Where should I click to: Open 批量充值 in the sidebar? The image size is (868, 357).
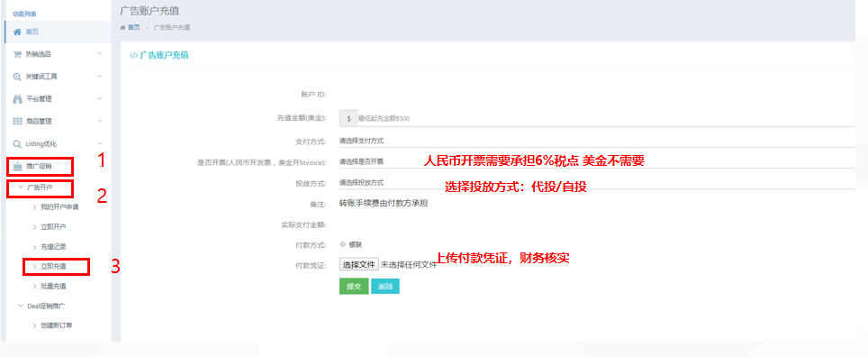pos(54,286)
